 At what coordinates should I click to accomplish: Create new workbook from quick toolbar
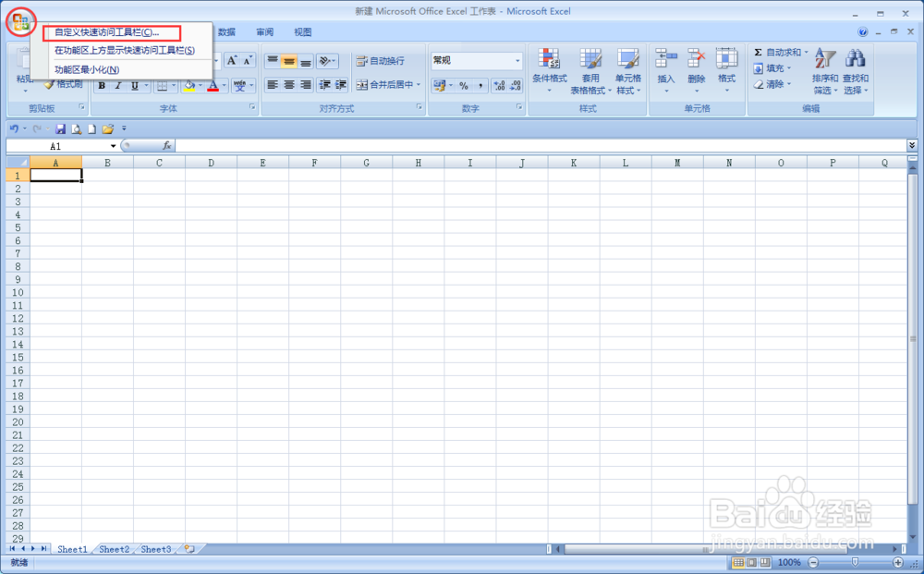tap(91, 128)
